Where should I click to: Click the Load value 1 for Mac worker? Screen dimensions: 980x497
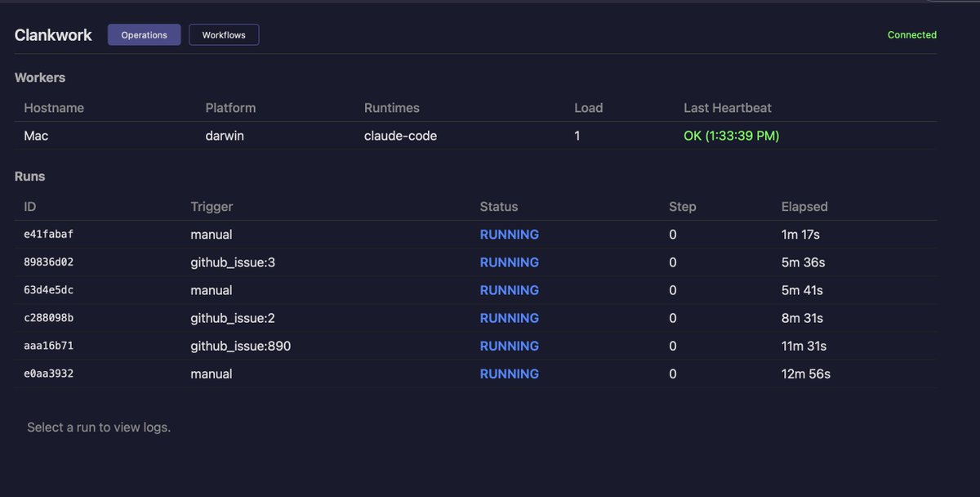(577, 136)
